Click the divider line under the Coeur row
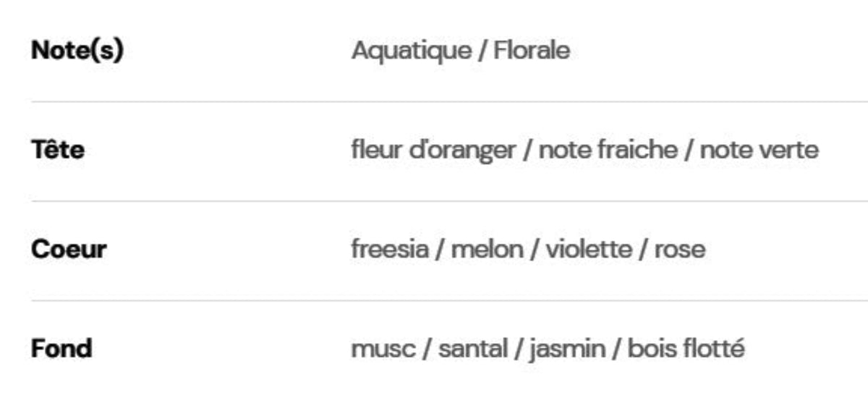This screenshot has width=868, height=419. pyautogui.click(x=449, y=300)
